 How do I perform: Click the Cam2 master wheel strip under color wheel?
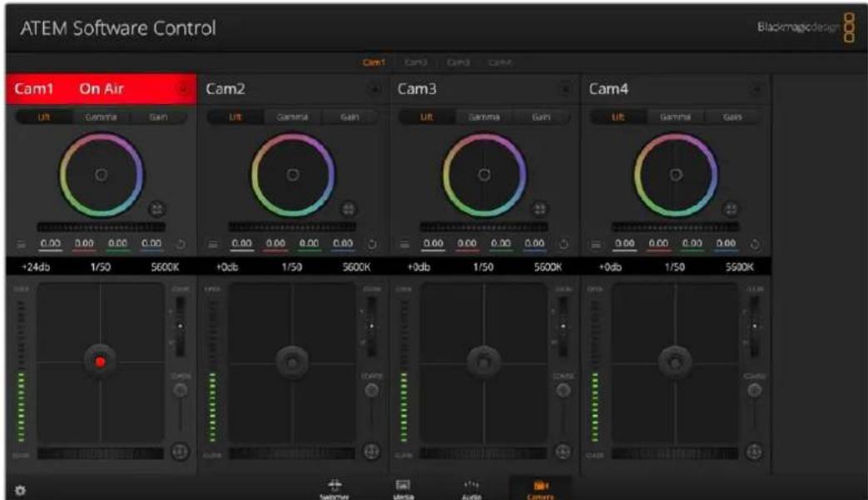click(x=293, y=227)
